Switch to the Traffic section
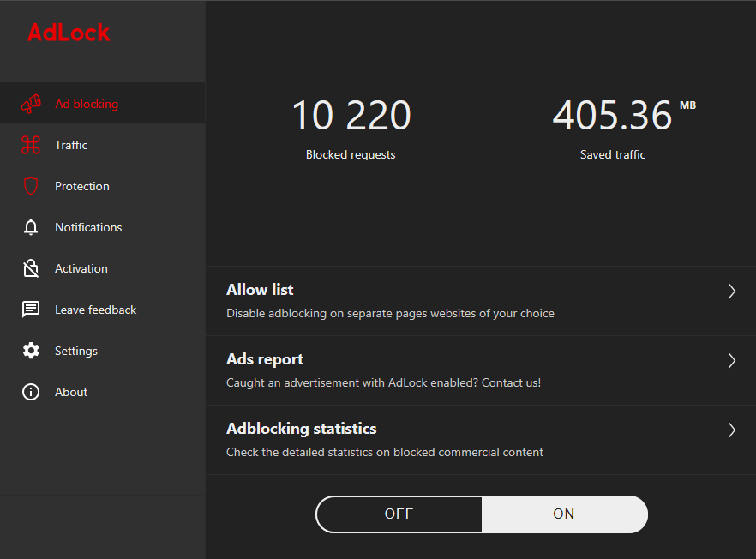Viewport: 756px width, 559px height. (70, 144)
